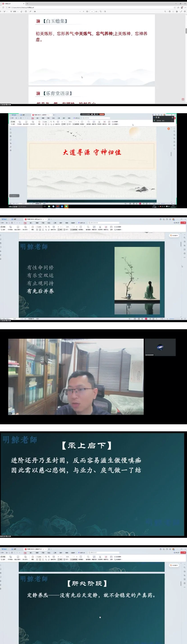Click the slide title 大道寻源 守神归位

[91, 152]
